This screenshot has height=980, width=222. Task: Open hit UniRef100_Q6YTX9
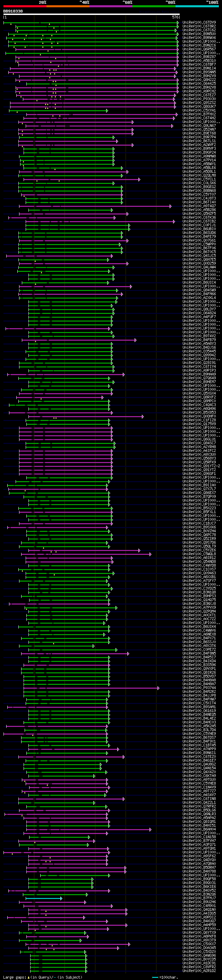click(x=199, y=932)
